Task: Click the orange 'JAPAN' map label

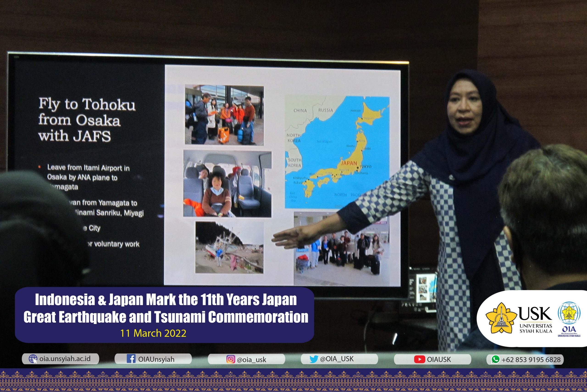Action: (x=349, y=163)
